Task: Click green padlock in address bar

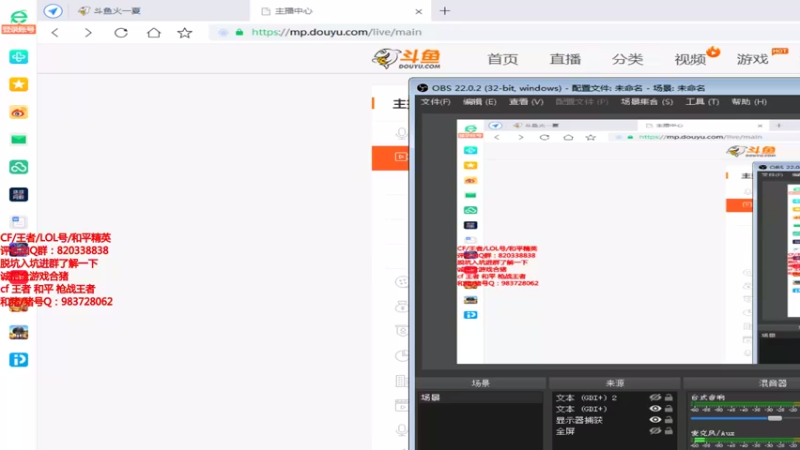Action: pos(239,32)
